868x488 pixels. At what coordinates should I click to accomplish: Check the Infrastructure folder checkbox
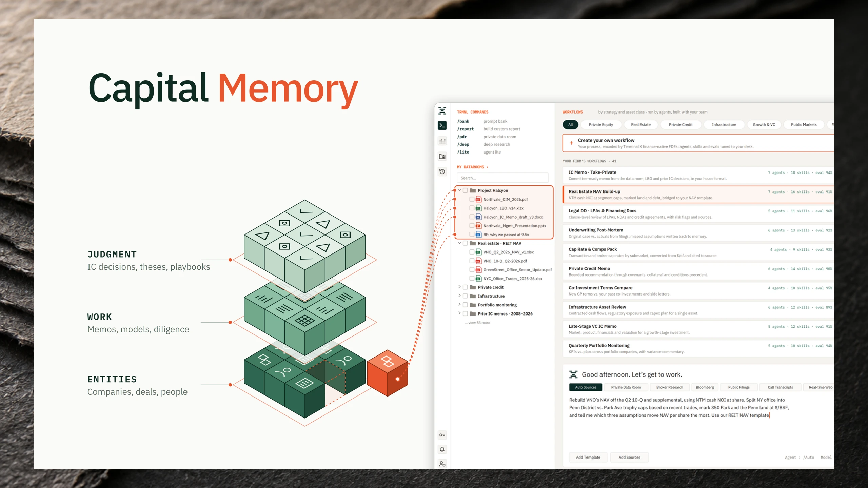click(466, 296)
